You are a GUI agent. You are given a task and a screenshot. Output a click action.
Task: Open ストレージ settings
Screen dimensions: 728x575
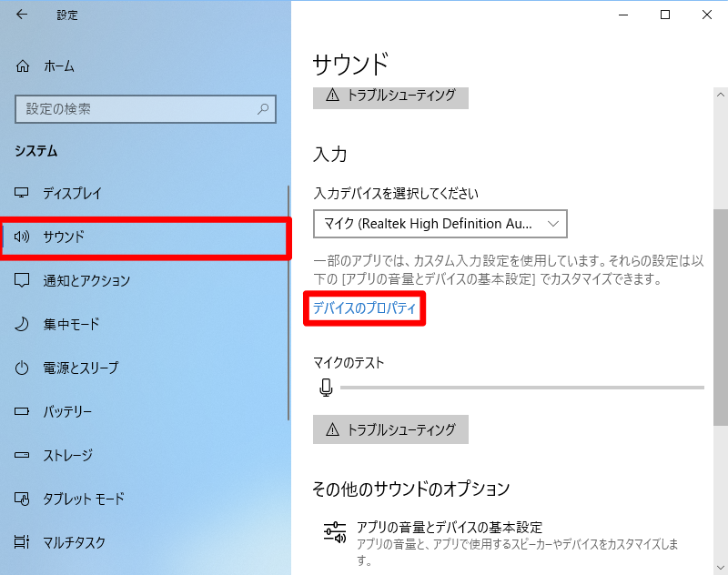coord(144,455)
